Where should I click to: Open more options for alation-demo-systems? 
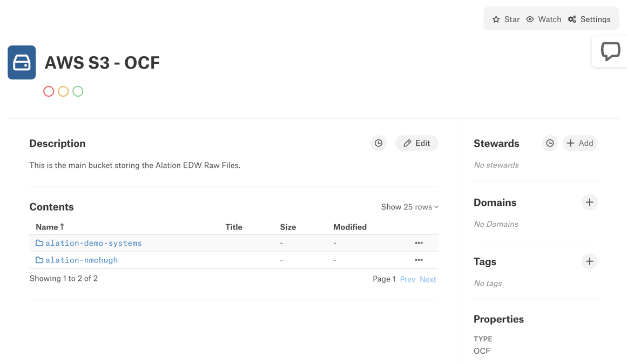(419, 243)
